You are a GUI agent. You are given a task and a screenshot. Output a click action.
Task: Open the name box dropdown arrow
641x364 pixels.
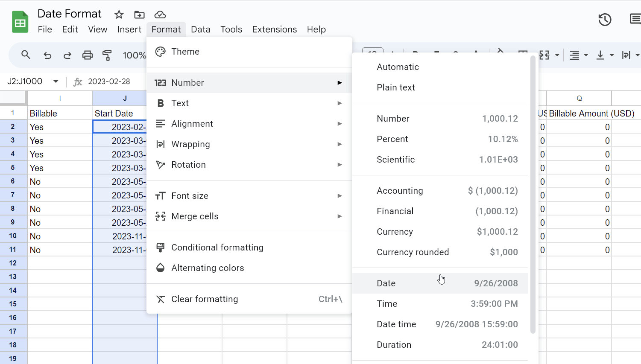(56, 82)
